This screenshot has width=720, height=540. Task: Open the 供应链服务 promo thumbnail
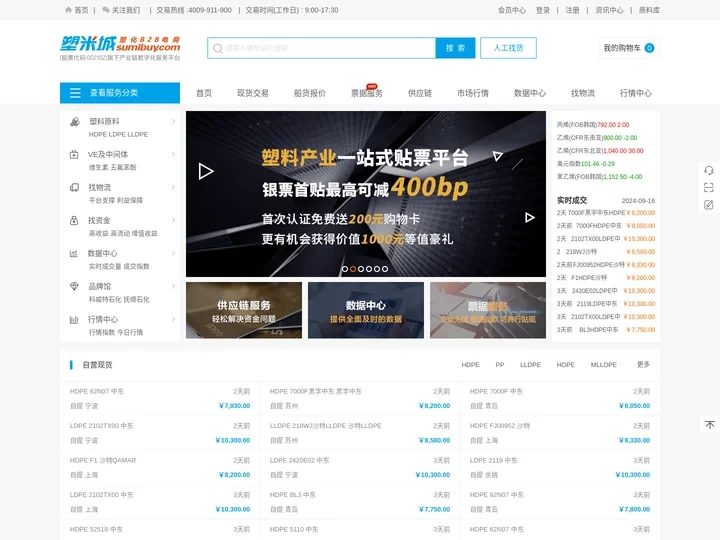[x=244, y=310]
